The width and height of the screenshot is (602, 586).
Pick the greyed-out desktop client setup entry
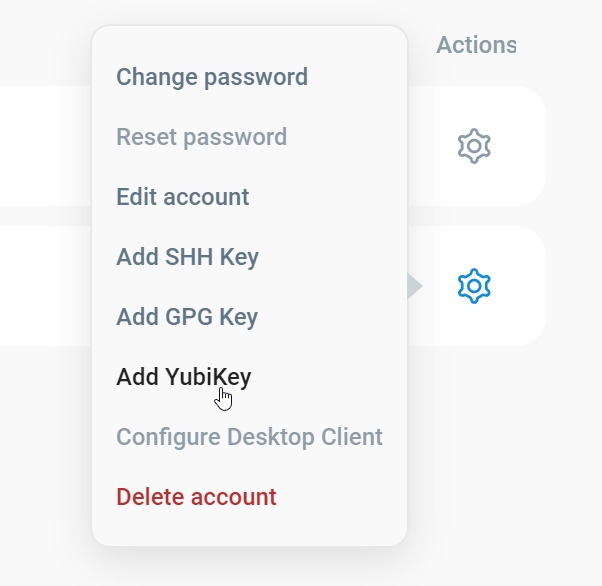(x=250, y=437)
